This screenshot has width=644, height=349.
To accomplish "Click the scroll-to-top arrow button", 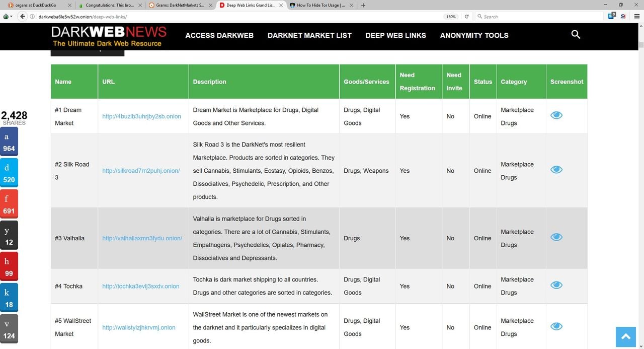I will [x=626, y=337].
